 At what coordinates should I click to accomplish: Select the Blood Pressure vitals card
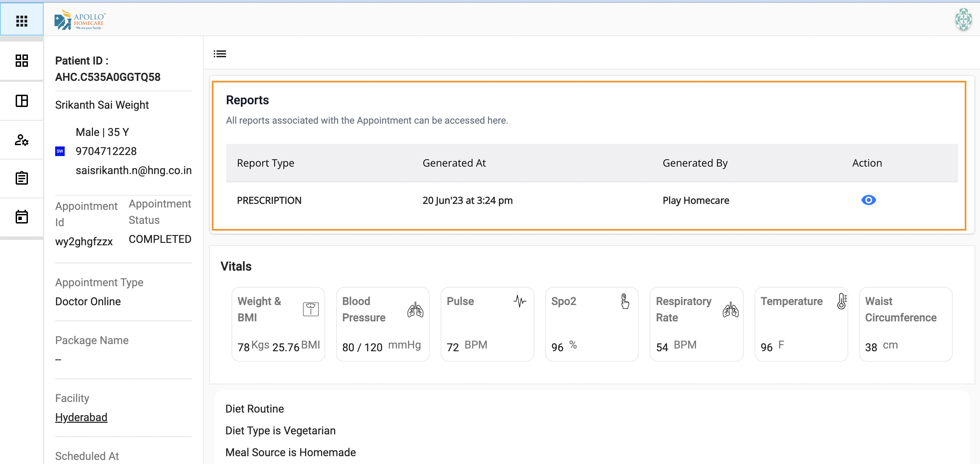click(382, 324)
